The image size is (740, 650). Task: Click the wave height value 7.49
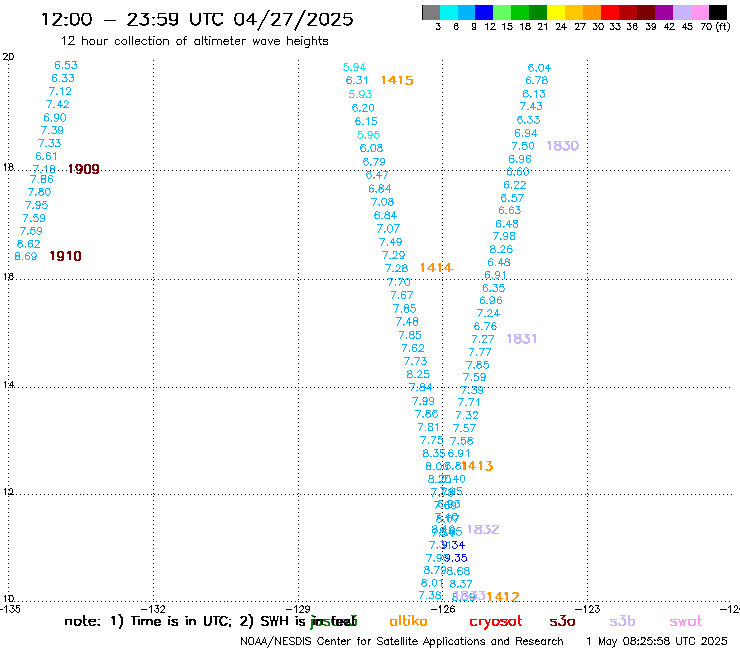390,242
